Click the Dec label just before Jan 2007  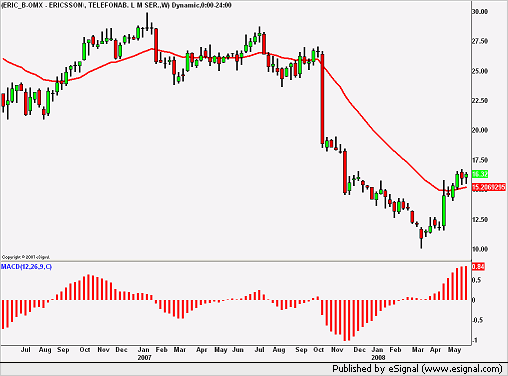(x=121, y=350)
